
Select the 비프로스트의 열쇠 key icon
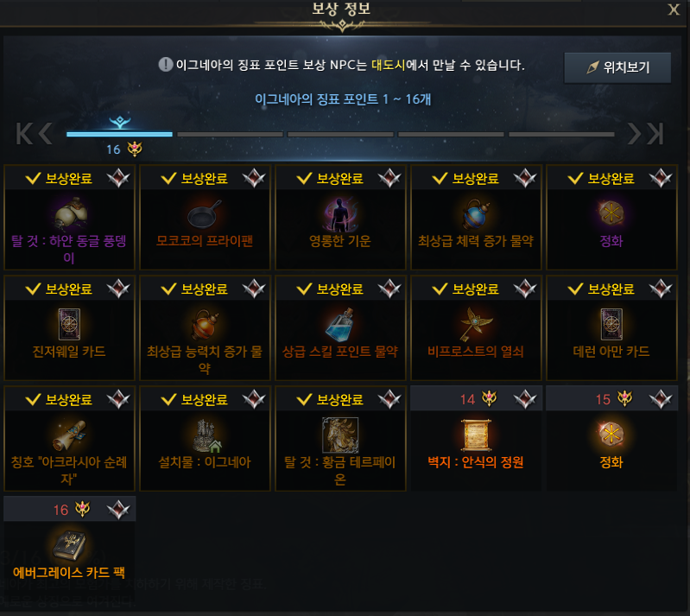pos(476,325)
